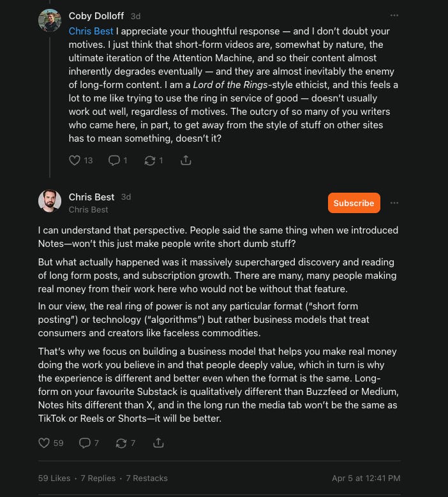
Task: Open replies on Coby Dolloff's comment
Action: click(x=114, y=160)
